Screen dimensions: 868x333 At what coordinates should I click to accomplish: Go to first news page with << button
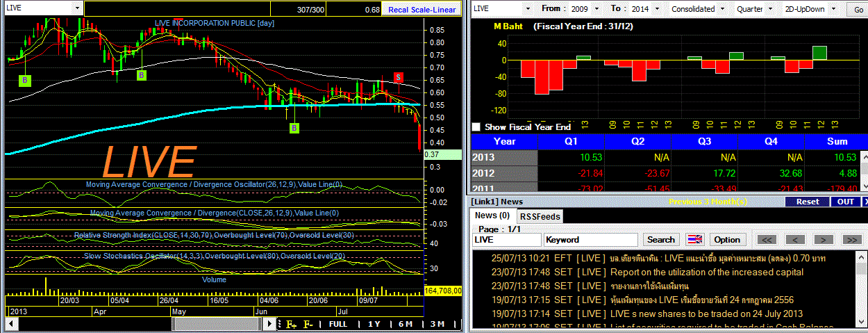[767, 240]
